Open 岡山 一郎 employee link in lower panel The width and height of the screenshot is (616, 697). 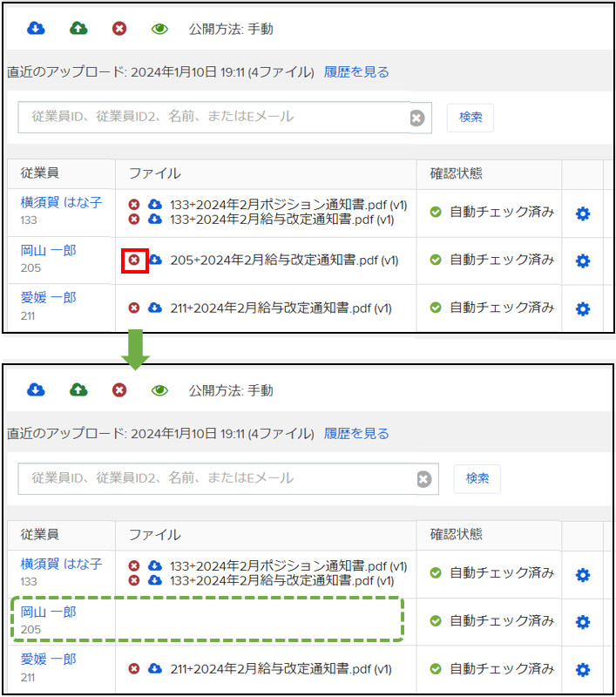[49, 612]
